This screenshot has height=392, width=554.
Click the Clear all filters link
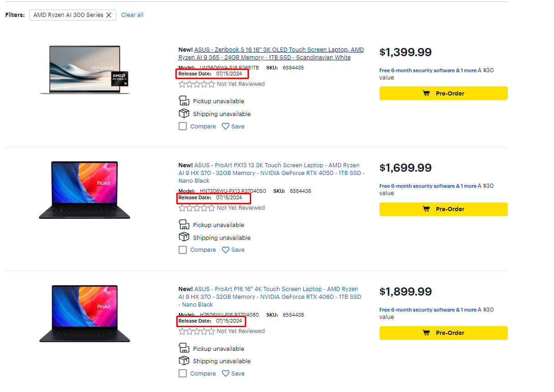[132, 15]
